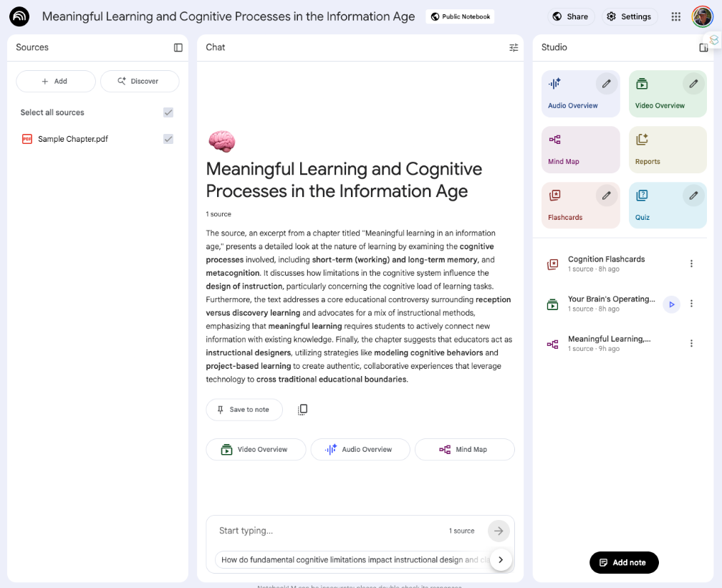The height and width of the screenshot is (588, 722).
Task: Click the Quiz pencil icon
Action: pyautogui.click(x=693, y=196)
